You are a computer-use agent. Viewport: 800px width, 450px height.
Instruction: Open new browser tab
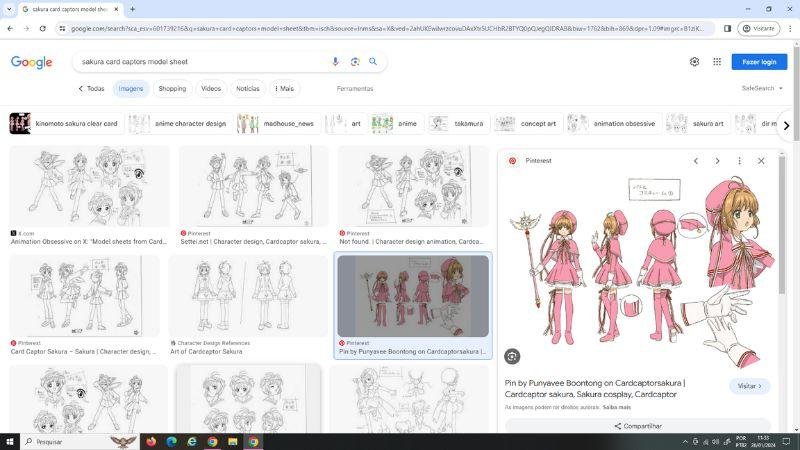[133, 9]
